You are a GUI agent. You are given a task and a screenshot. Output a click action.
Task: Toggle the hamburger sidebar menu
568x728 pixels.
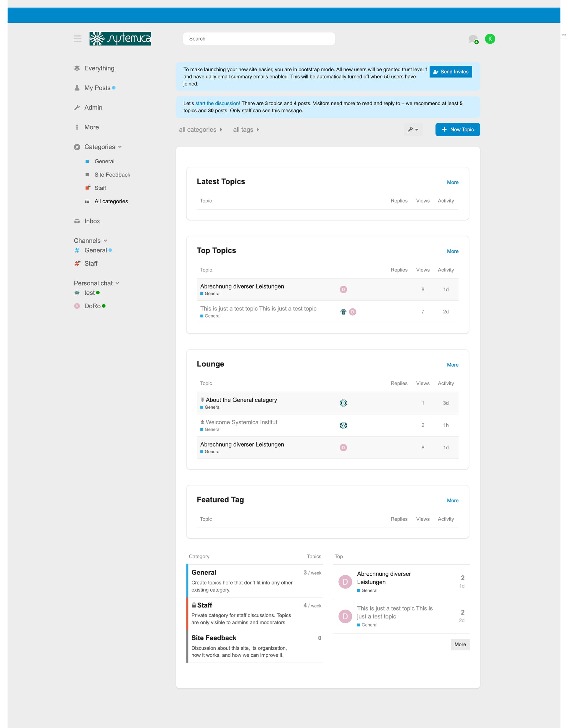[77, 39]
